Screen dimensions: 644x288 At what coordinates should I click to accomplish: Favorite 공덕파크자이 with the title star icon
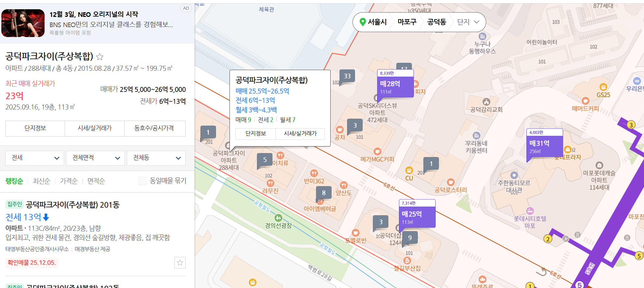tap(100, 57)
